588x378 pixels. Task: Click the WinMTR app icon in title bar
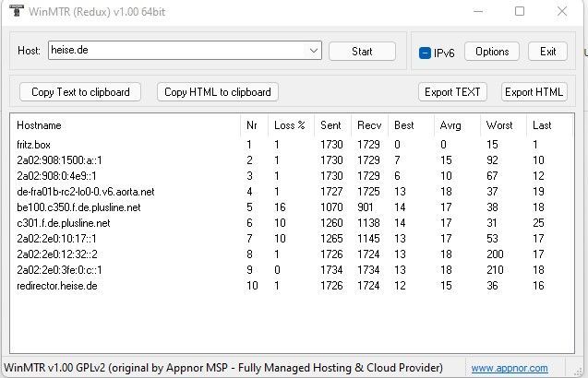click(x=16, y=11)
